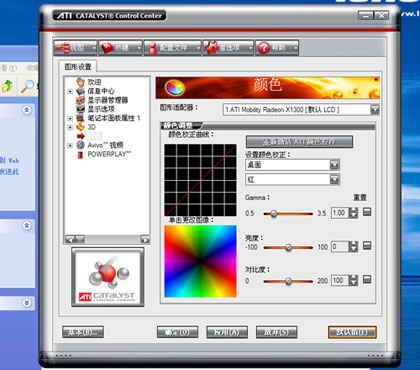420x370 pixels.
Task: Click the 信息中心 icon in tree
Action: pos(81,91)
